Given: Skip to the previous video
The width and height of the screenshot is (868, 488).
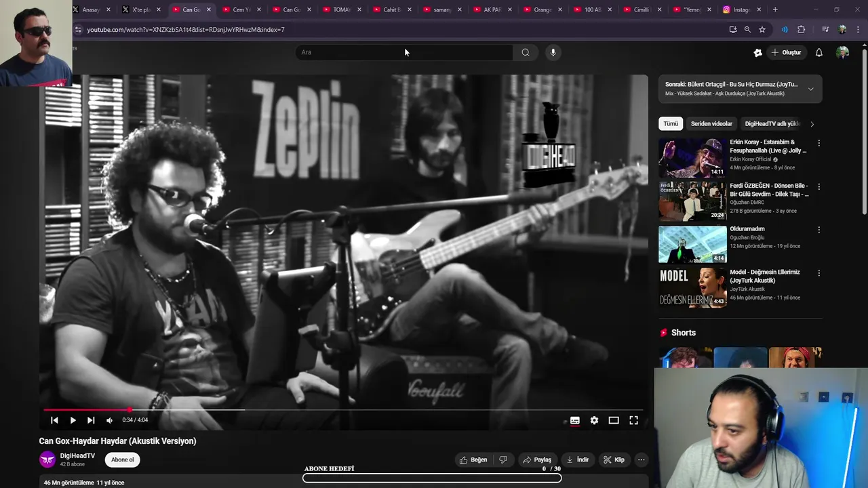Looking at the screenshot, I should 54,420.
